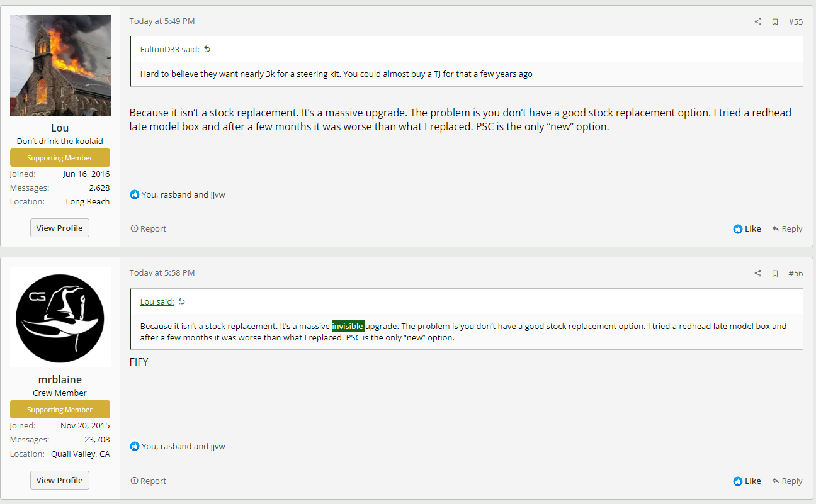The height and width of the screenshot is (504, 816).
Task: Reply to mrblaine's post #56
Action: pos(787,481)
